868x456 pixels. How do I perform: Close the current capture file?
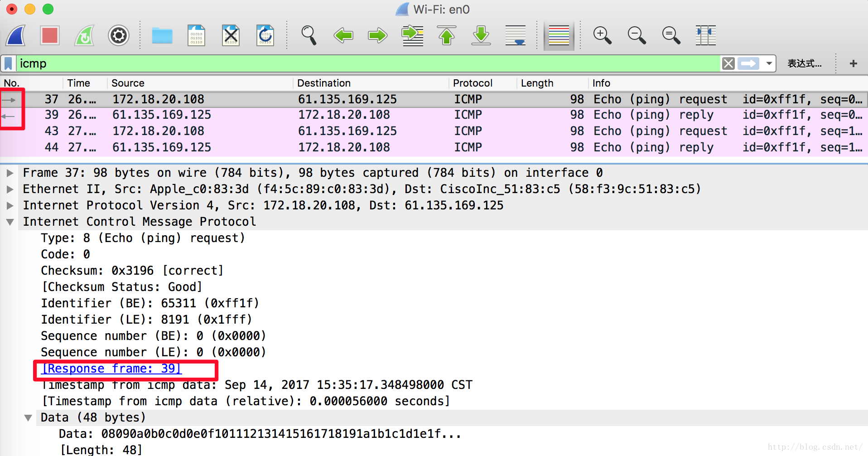coord(231,35)
